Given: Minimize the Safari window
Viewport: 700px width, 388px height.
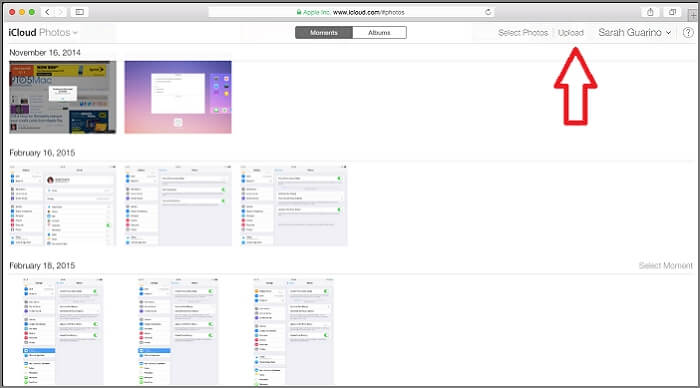Looking at the screenshot, I should click(x=22, y=12).
